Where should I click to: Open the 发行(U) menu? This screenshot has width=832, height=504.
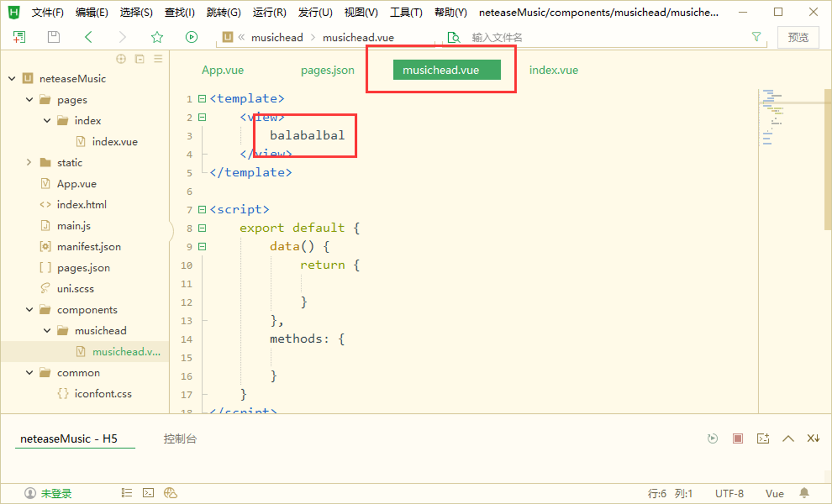[315, 12]
